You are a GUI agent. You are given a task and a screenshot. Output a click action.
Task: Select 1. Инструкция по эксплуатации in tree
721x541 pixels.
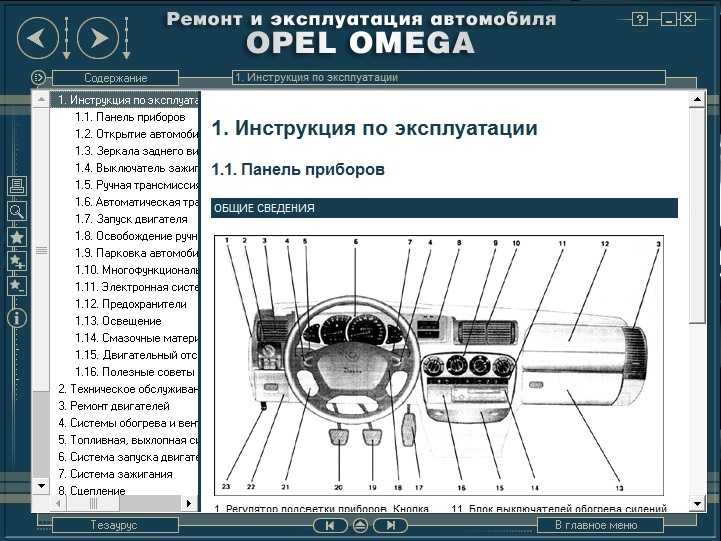(x=125, y=100)
